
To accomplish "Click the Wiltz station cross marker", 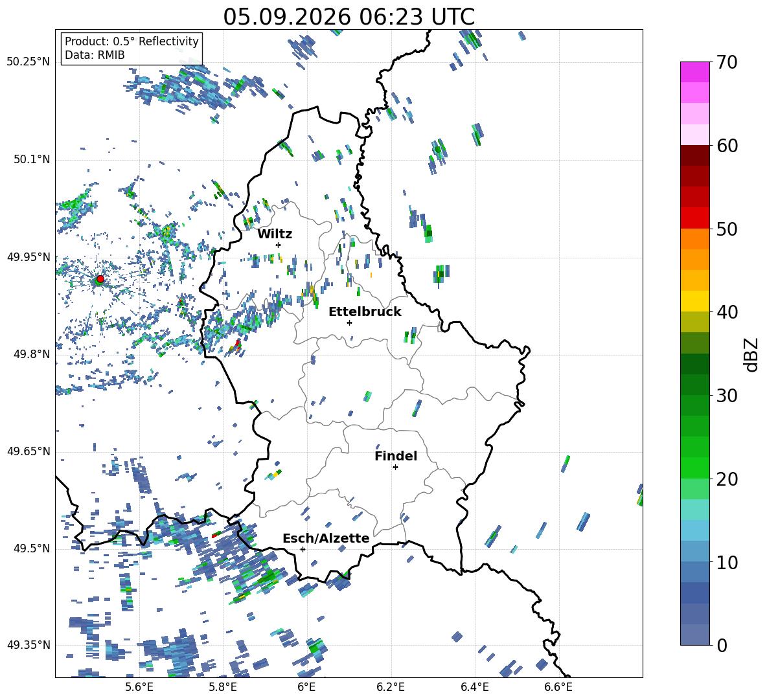I will pyautogui.click(x=279, y=245).
